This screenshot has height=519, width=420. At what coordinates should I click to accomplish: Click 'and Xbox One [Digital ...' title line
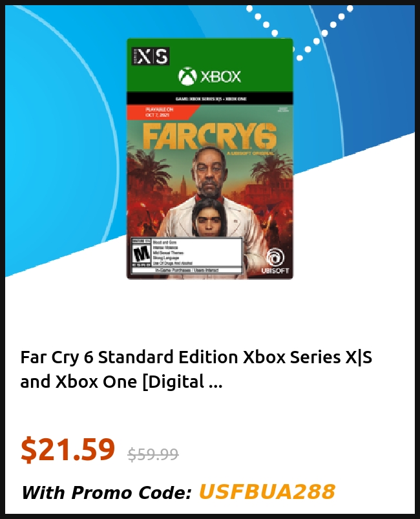click(121, 382)
